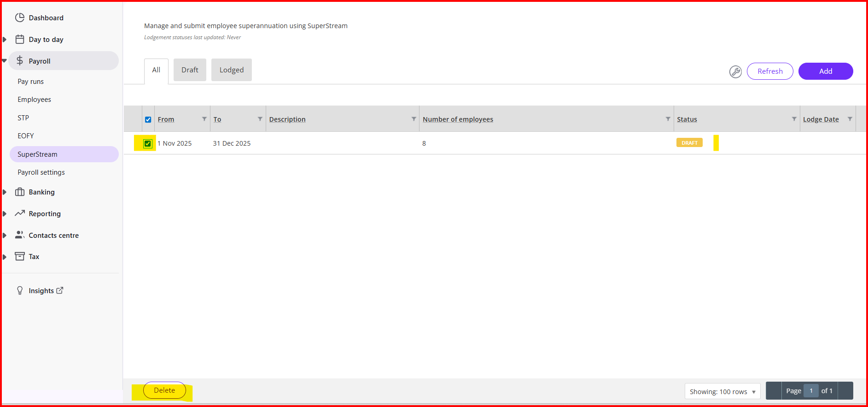Screen dimensions: 868x407
Task: Open Pay runs in Payroll menu
Action: [x=31, y=82]
